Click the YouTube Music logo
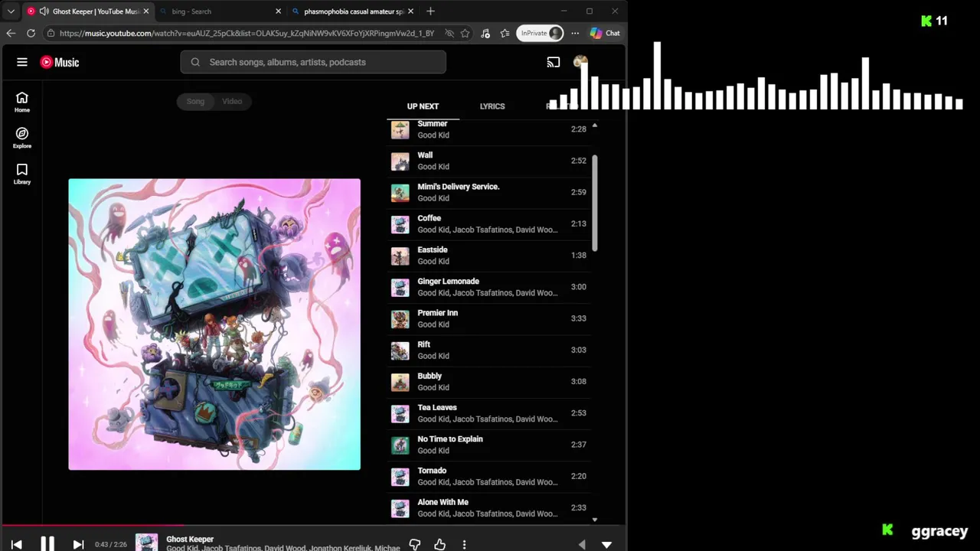 tap(60, 62)
